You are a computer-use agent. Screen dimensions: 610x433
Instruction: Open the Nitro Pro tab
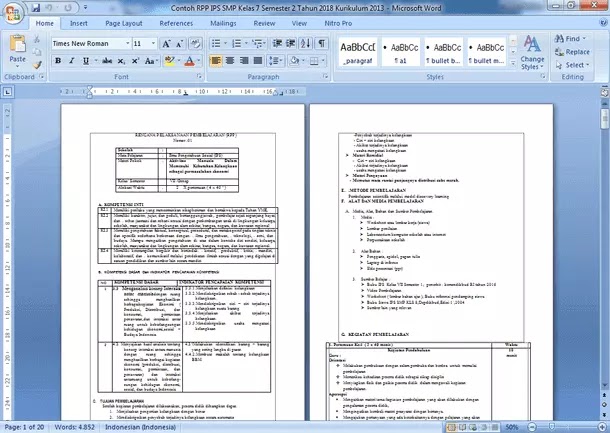coord(338,23)
